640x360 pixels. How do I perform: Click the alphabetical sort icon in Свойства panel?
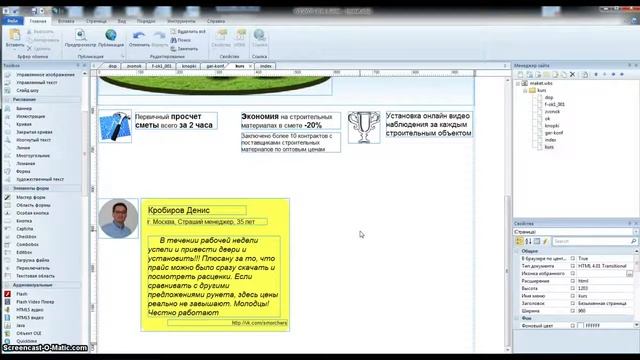click(528, 241)
